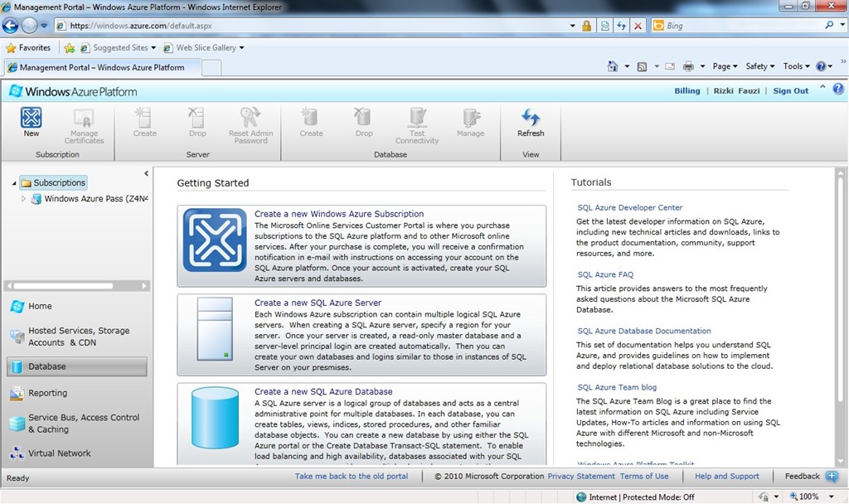Collapse the Subscriptions tree node

14,183
